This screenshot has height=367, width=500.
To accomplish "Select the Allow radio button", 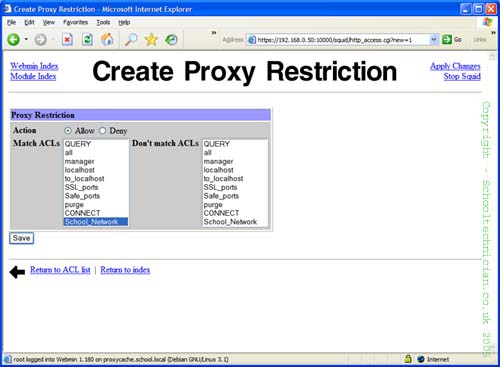I will point(68,131).
